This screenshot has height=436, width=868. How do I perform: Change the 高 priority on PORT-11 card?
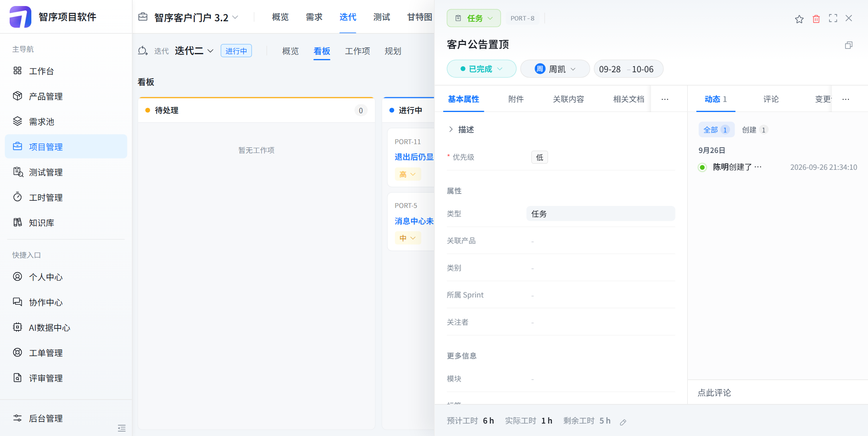407,174
